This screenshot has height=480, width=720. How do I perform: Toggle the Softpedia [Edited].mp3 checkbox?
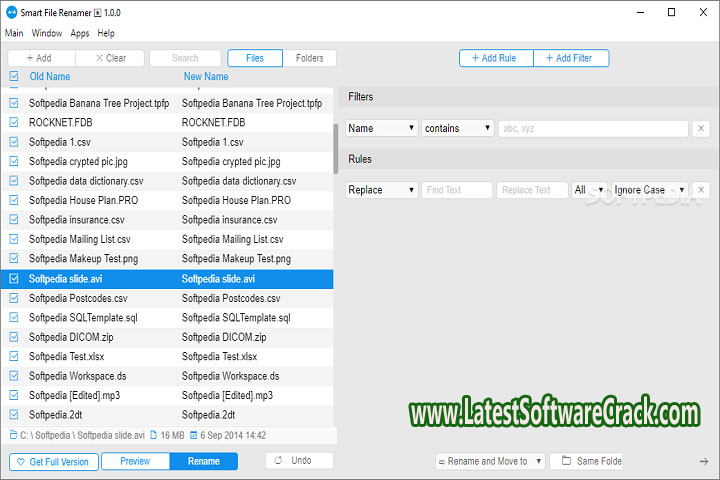click(14, 395)
